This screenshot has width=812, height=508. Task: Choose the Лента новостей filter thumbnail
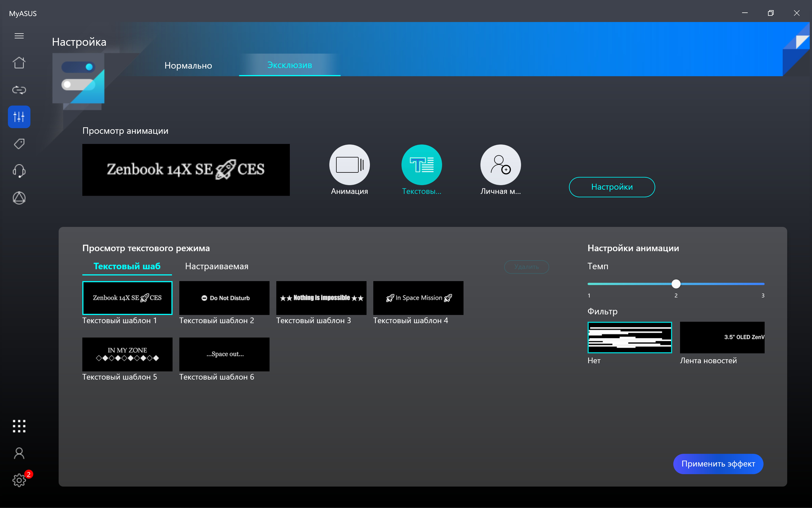point(722,338)
